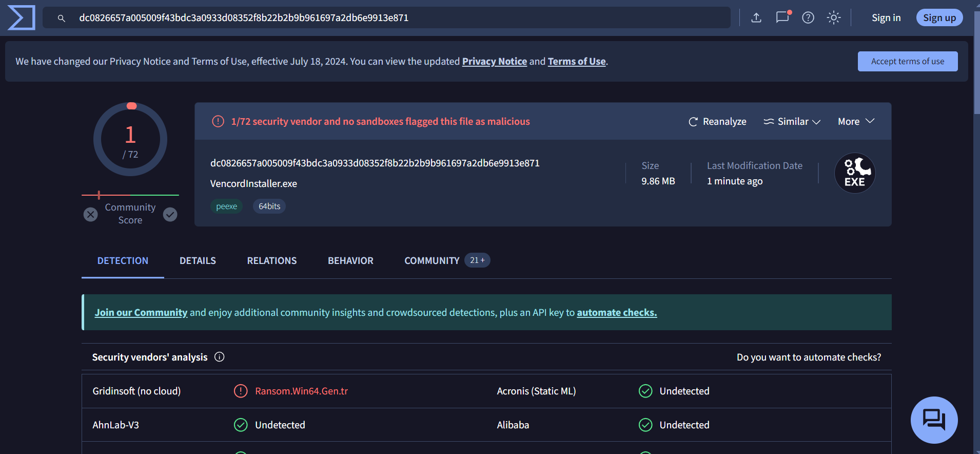Toggle the light/dark theme sun icon
Viewport: 980px width, 454px height.
(x=834, y=18)
